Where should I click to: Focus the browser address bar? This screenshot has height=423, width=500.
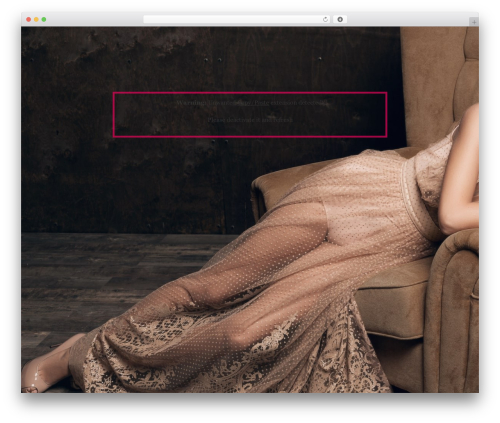tap(236, 20)
